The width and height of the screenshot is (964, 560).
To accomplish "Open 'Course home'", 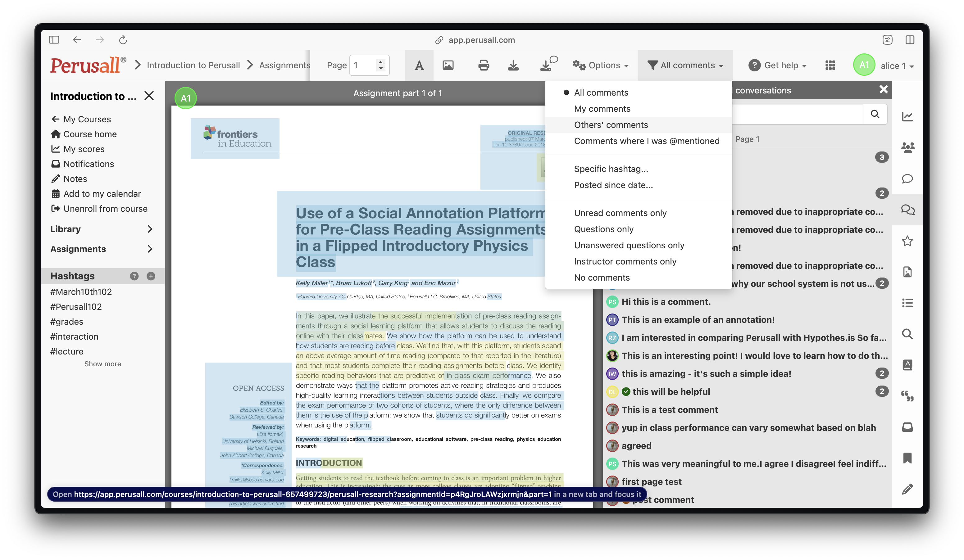I will click(84, 134).
